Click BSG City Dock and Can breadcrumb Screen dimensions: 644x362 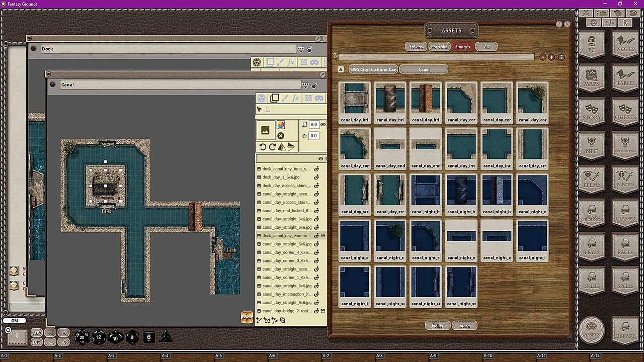(373, 69)
